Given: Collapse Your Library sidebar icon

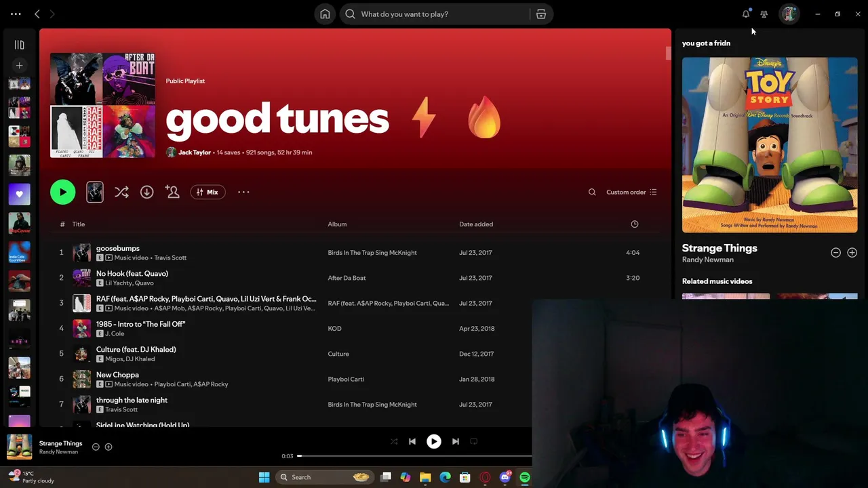Looking at the screenshot, I should coord(19,45).
